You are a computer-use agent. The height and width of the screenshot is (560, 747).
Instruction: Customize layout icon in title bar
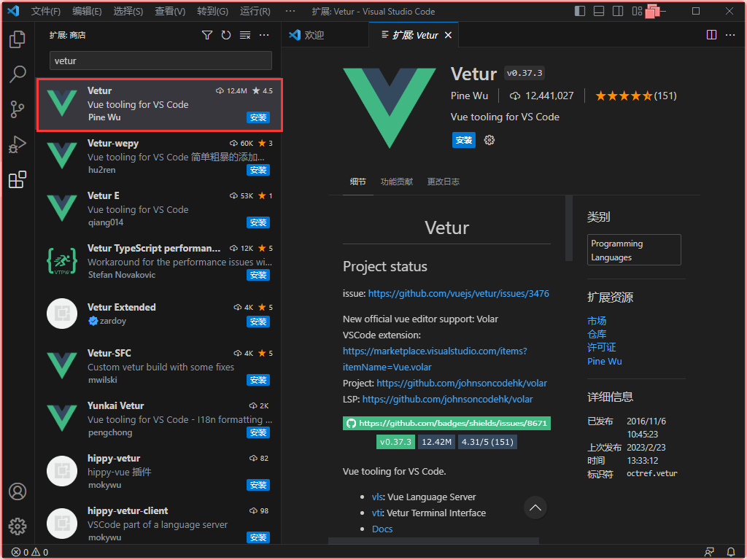pyautogui.click(x=637, y=11)
